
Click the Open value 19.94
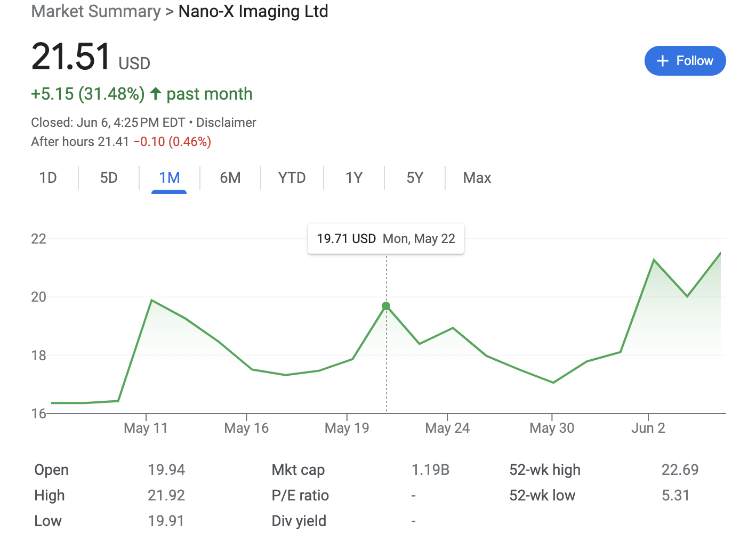[x=166, y=470]
